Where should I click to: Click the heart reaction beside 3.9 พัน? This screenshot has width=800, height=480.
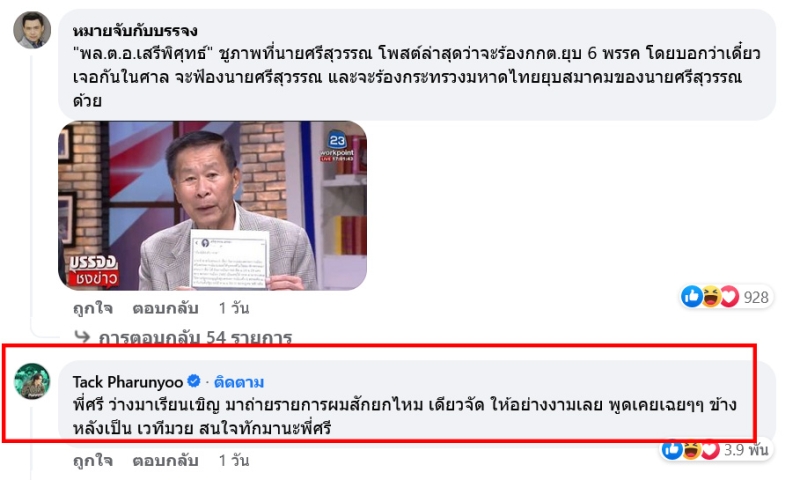pyautogui.click(x=710, y=450)
